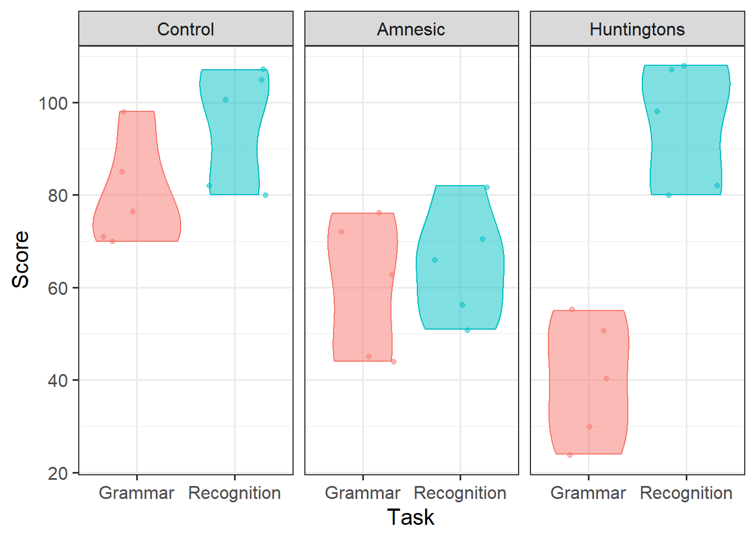Click the Amnesic facet header

[x=411, y=29]
